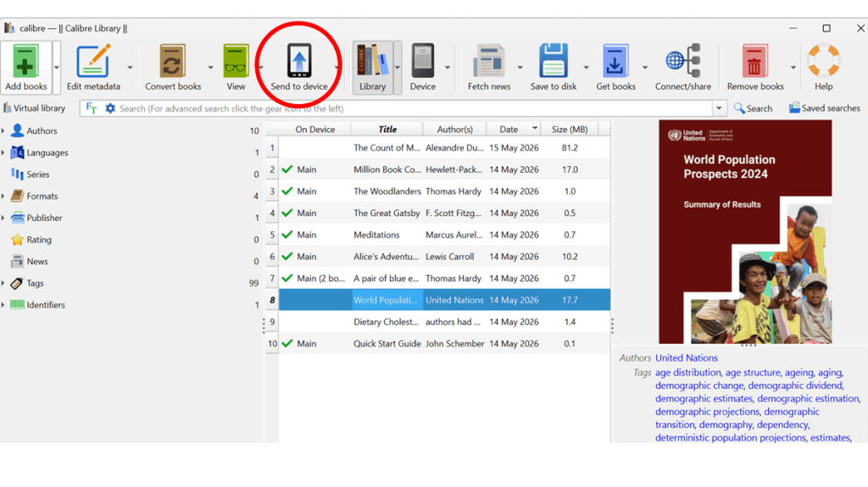Open the Device toolbar icon

[423, 61]
